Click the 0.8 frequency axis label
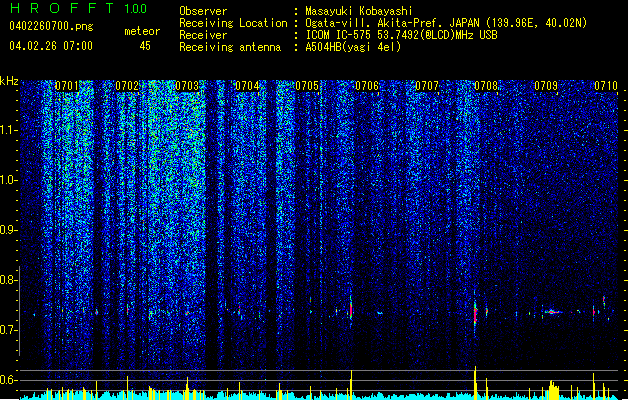The width and height of the screenshot is (629, 400). [9, 280]
